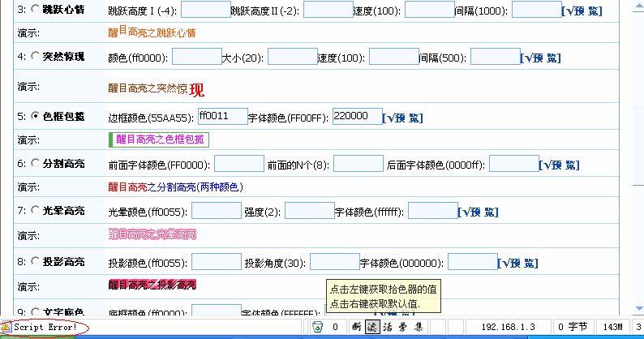Click the 边框颜色 field containing ff0011
This screenshot has width=644, height=339.
[x=222, y=116]
